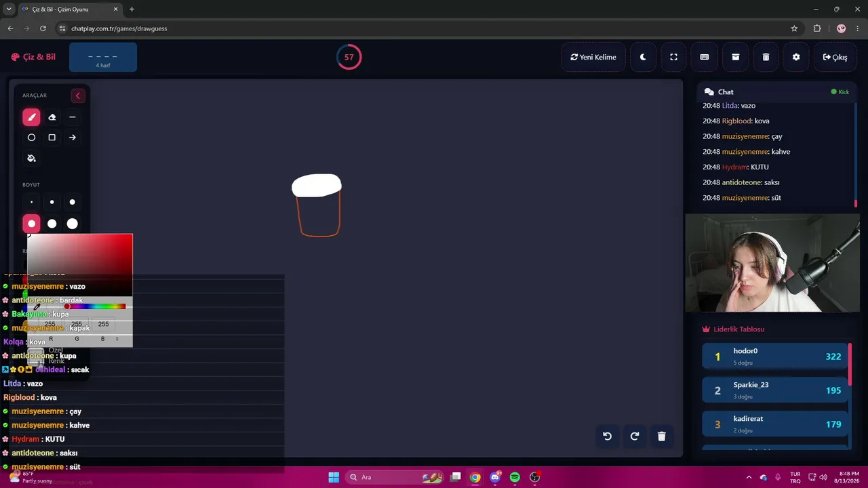Click the trash icon in the top toolbar

click(766, 57)
